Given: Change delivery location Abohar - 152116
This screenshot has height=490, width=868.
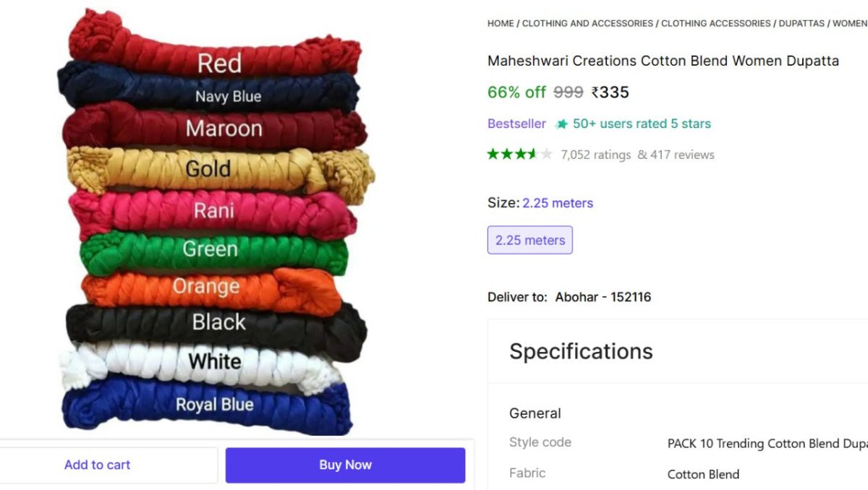Looking at the screenshot, I should (x=603, y=297).
